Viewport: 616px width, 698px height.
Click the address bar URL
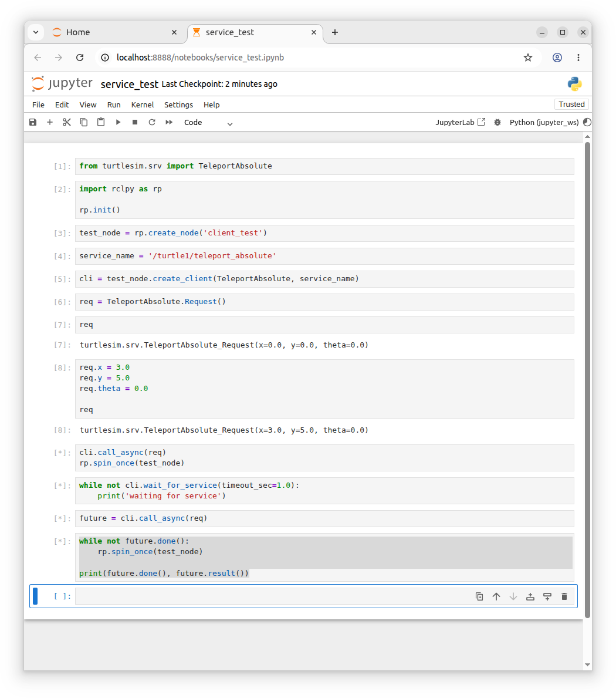pyautogui.click(x=200, y=58)
